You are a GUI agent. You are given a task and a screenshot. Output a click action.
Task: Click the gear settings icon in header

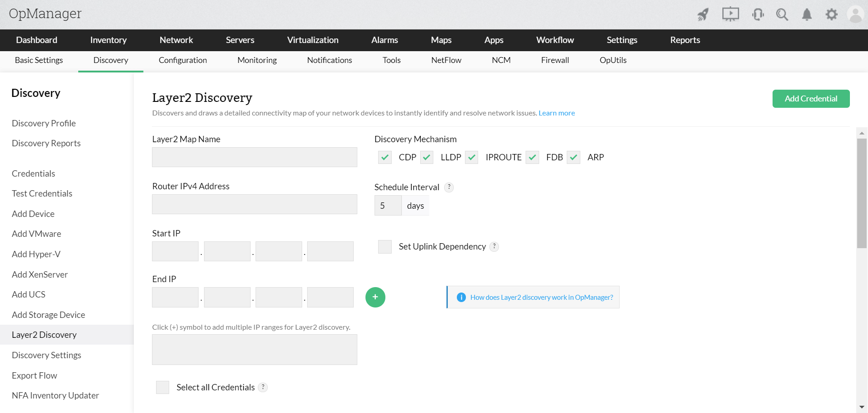(831, 14)
